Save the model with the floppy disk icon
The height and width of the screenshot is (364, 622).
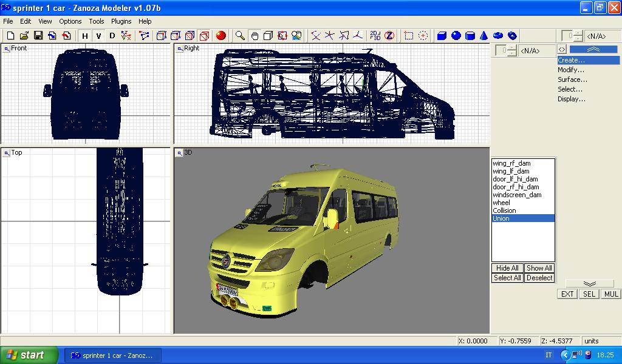pos(38,36)
